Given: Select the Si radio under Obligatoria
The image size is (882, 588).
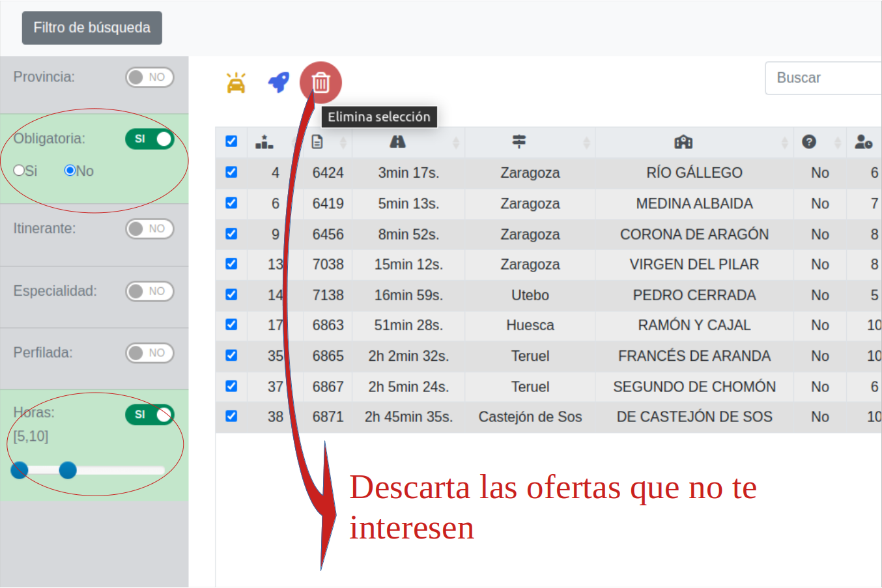Looking at the screenshot, I should tap(19, 171).
